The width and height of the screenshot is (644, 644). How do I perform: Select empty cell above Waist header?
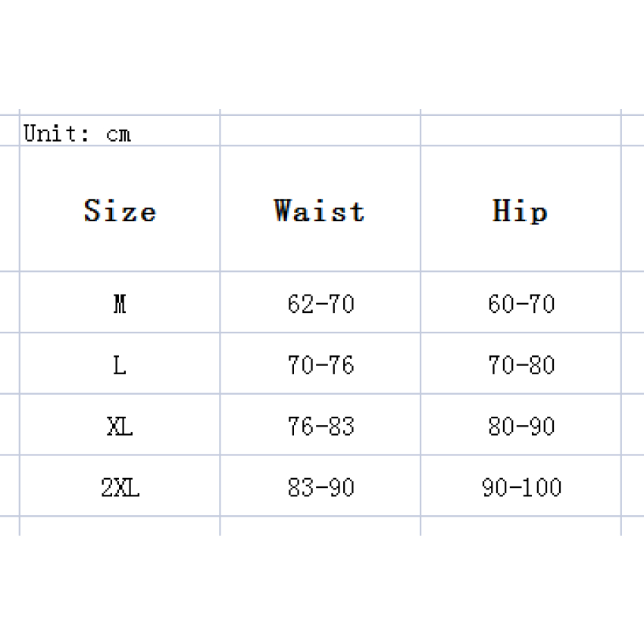(320, 130)
